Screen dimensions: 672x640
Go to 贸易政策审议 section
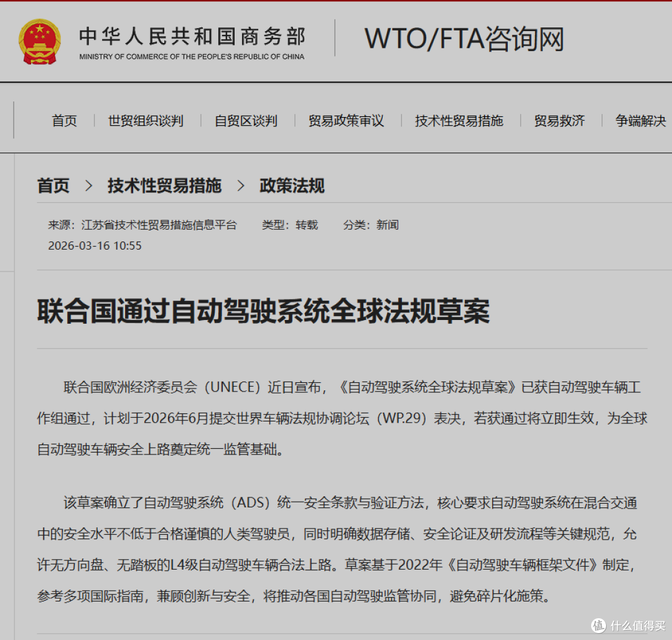tap(347, 121)
